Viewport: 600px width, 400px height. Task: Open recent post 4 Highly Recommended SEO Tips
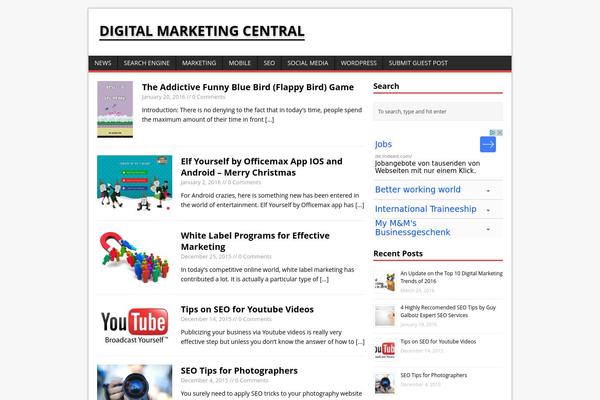(448, 311)
